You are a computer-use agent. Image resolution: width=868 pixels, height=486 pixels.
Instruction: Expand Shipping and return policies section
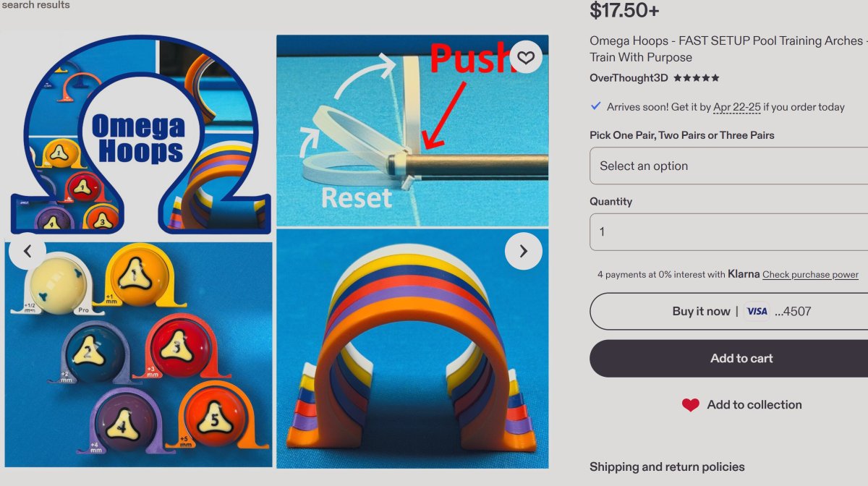coord(667,466)
